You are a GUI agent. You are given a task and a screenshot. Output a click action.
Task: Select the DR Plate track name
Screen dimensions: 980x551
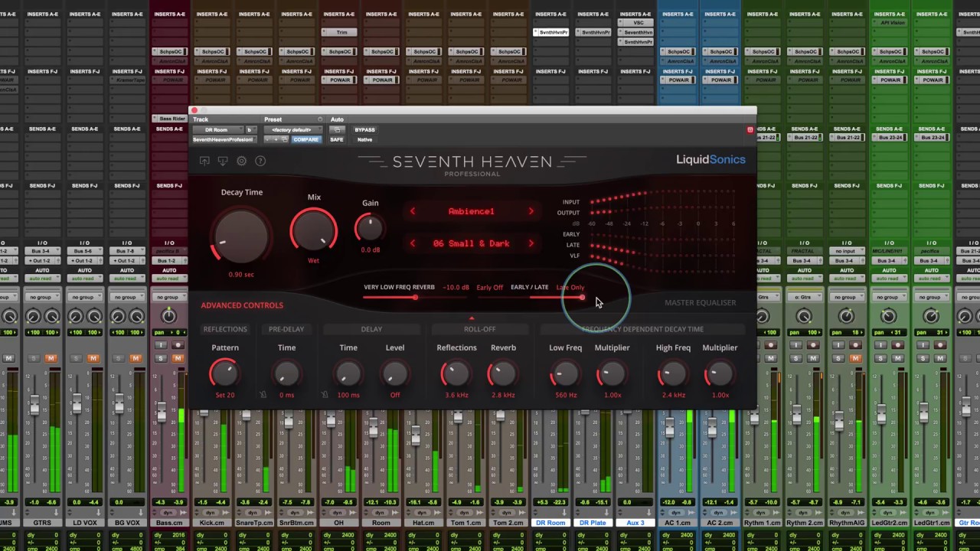[x=593, y=523]
